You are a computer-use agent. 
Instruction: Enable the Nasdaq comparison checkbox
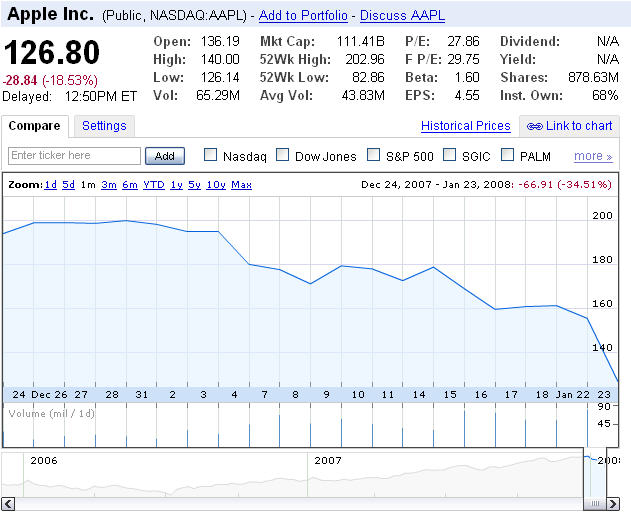click(211, 155)
